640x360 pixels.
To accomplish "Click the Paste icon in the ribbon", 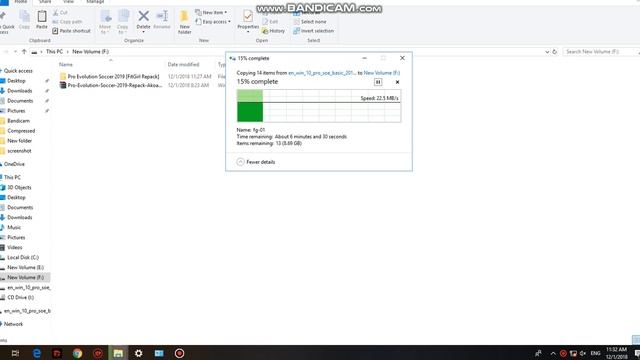I will point(42,17).
